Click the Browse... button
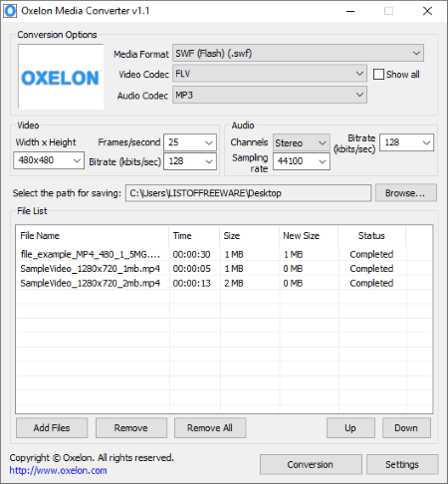Image resolution: width=448 pixels, height=484 pixels. (x=406, y=193)
